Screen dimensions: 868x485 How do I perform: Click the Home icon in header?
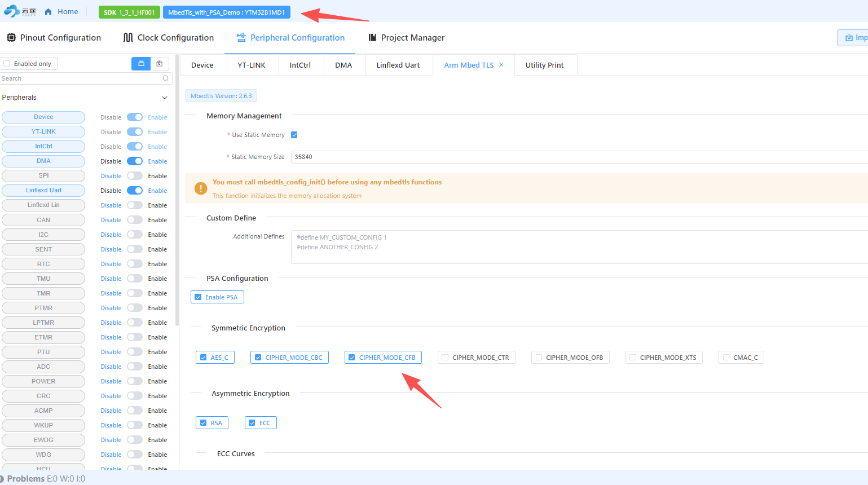click(x=49, y=12)
